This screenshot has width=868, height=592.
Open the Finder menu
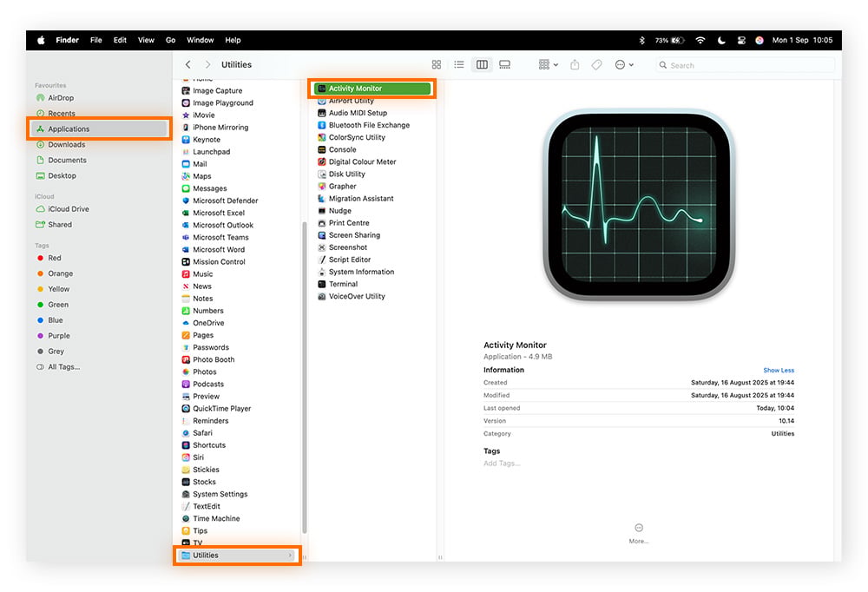(67, 40)
